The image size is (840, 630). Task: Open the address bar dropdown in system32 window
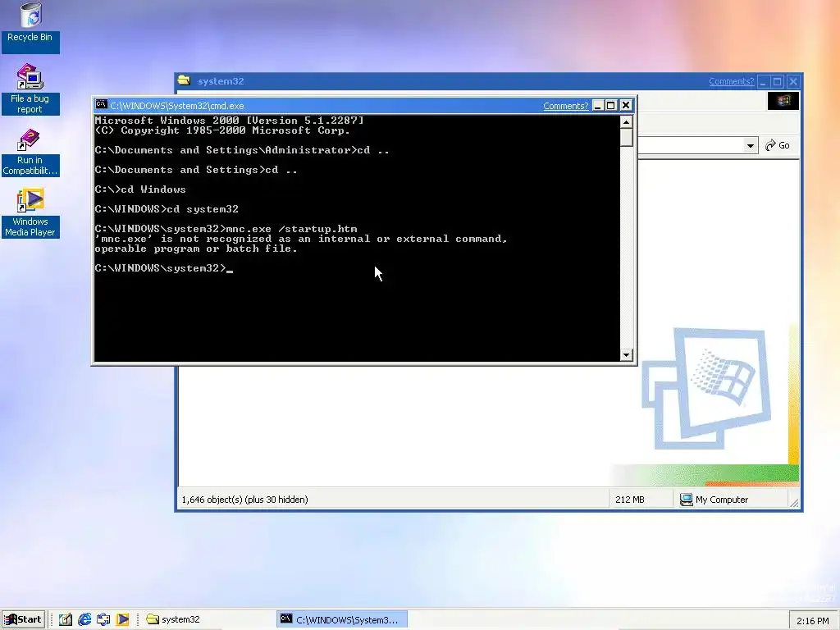click(x=751, y=146)
